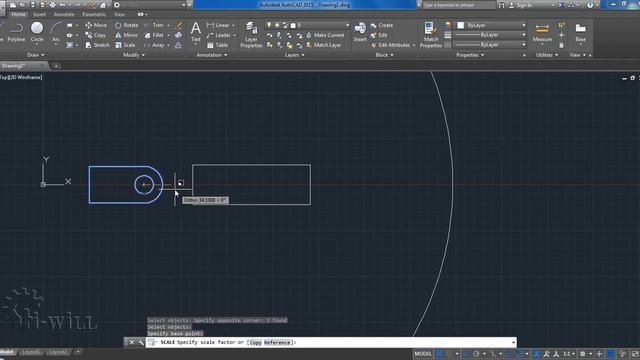This screenshot has height=360, width=640.
Task: Activate the Fillet command
Action: coord(154,35)
